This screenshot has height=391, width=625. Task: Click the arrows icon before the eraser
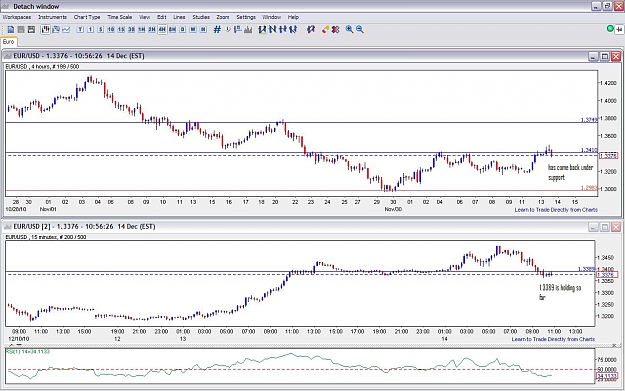coord(311,29)
